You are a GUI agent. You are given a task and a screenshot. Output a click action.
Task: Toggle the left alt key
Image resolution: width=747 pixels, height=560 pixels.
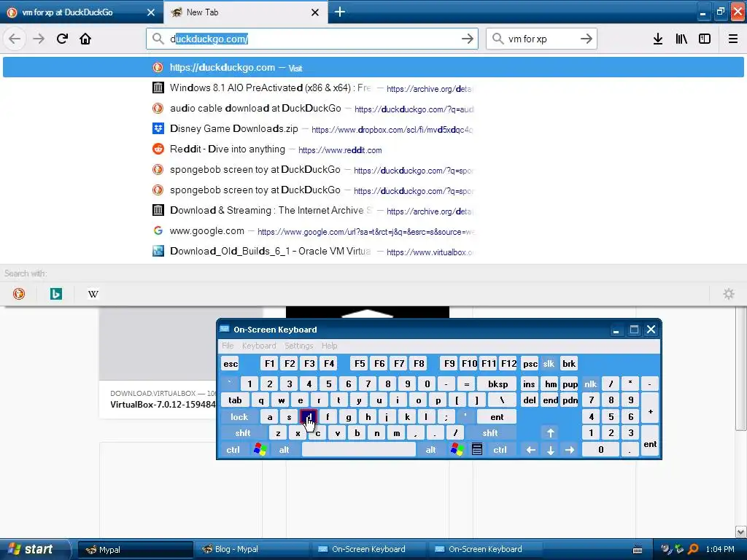point(284,449)
